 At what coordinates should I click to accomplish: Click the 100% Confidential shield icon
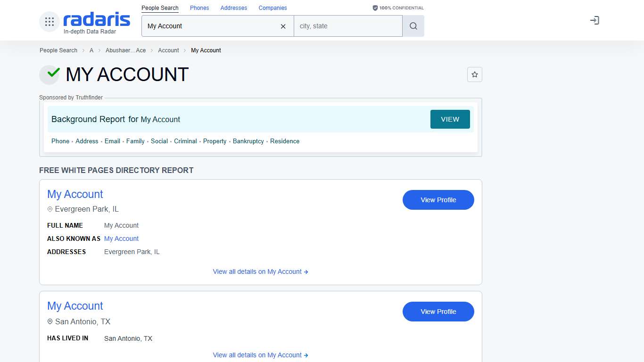(375, 8)
